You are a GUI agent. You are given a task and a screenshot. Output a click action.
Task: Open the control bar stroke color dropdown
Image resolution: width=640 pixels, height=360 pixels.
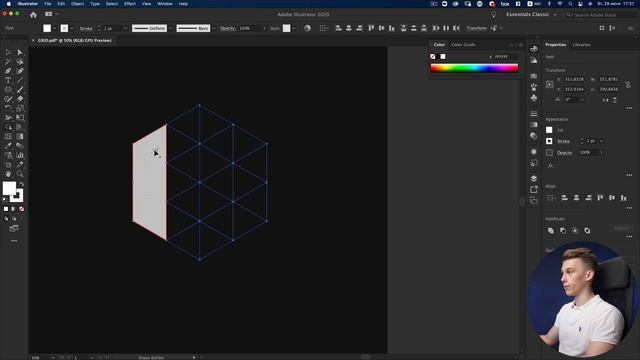click(x=72, y=28)
